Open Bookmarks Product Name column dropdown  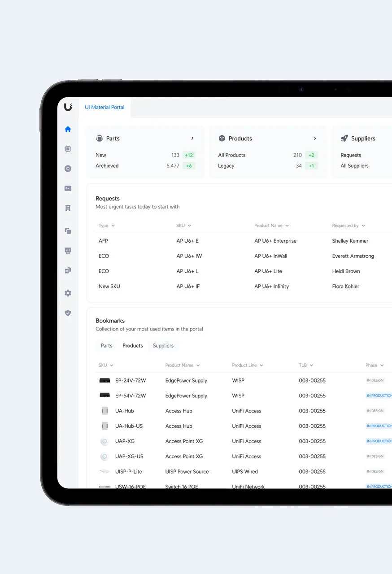183,365
